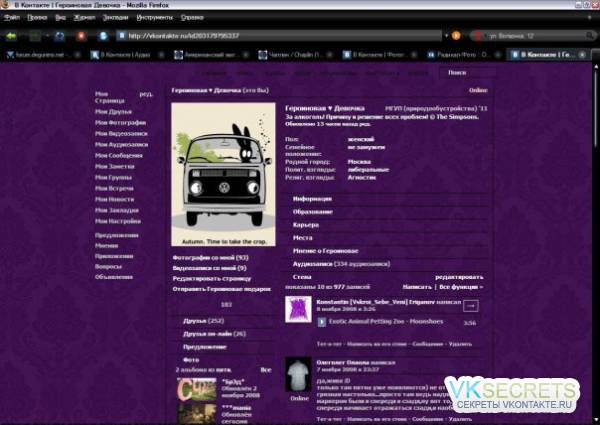
Task: Switch to the Радикал-Фото tab
Action: click(462, 55)
